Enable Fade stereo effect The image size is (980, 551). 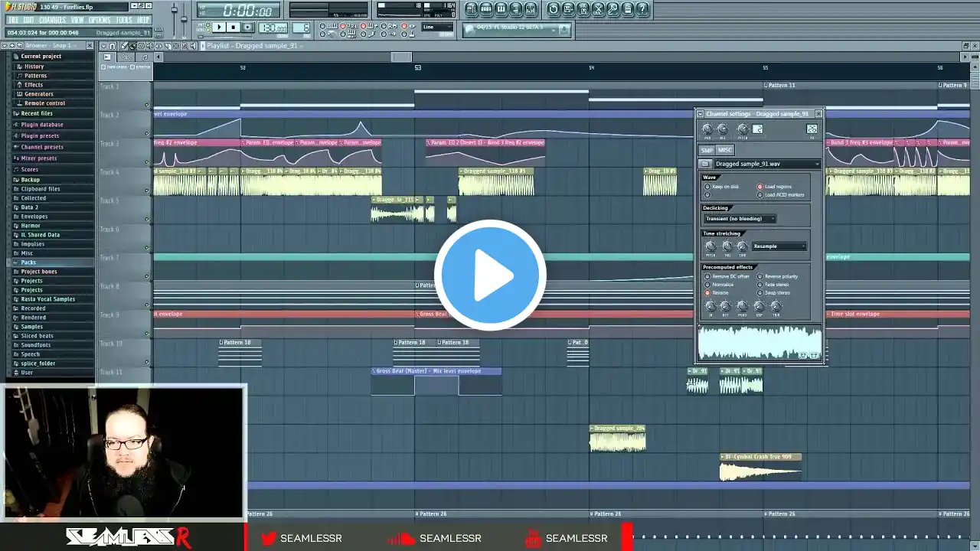click(x=760, y=285)
